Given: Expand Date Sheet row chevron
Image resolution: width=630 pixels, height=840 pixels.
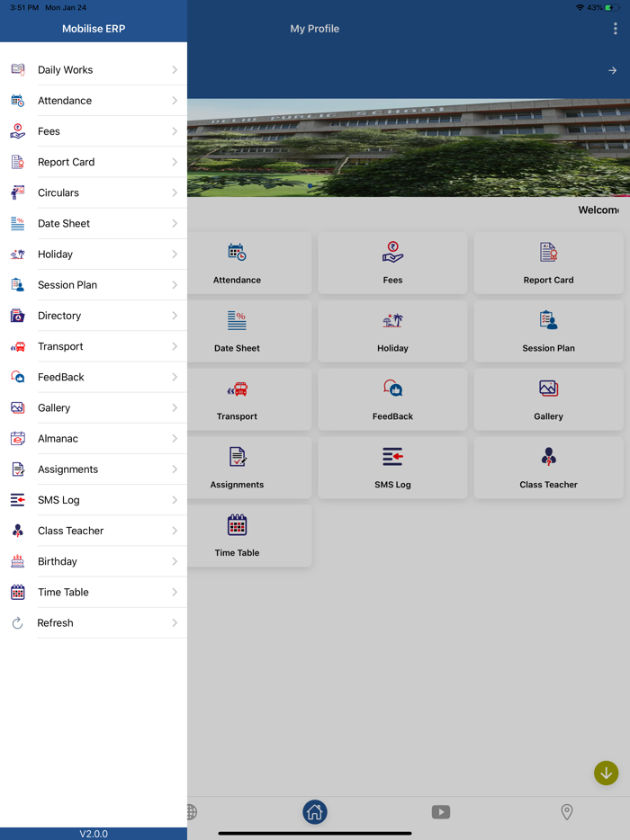Looking at the screenshot, I should [175, 223].
